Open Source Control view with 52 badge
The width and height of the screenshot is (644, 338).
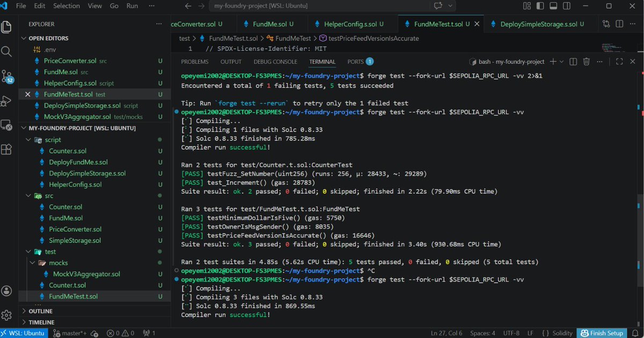coord(7,76)
